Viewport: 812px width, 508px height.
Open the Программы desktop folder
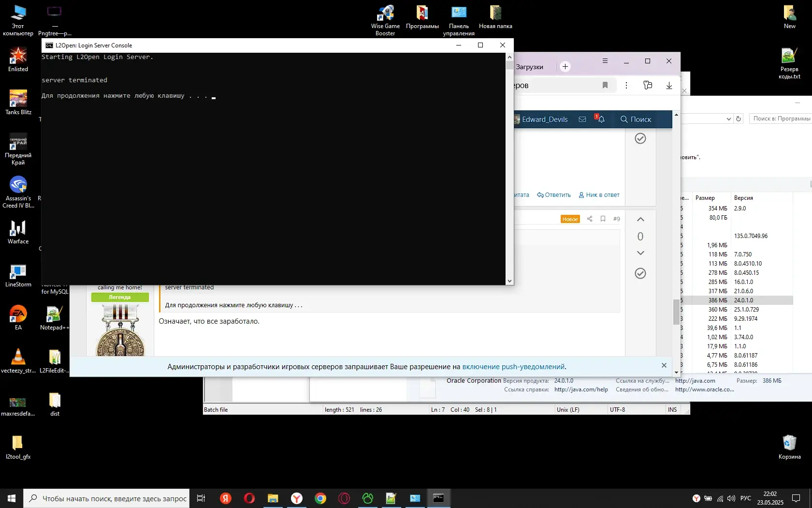pyautogui.click(x=422, y=18)
